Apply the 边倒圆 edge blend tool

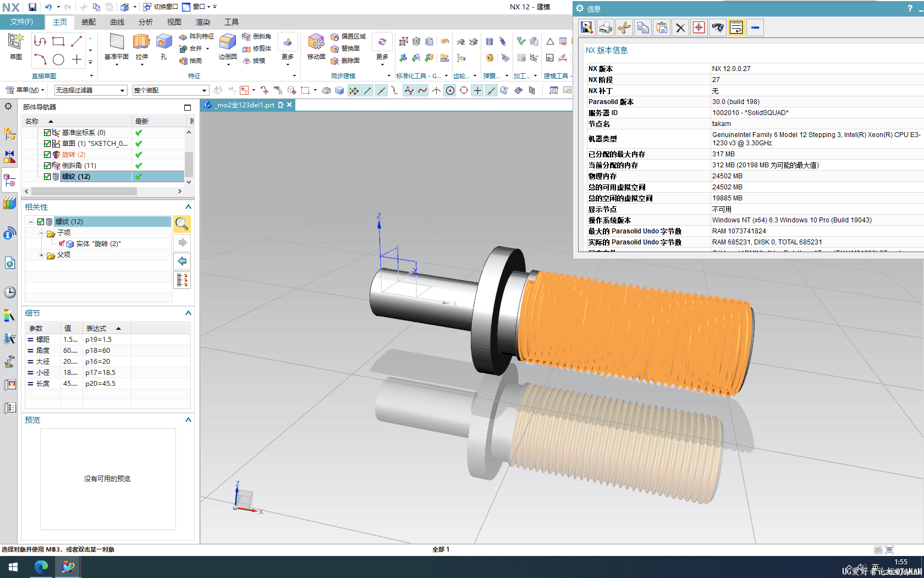[228, 46]
